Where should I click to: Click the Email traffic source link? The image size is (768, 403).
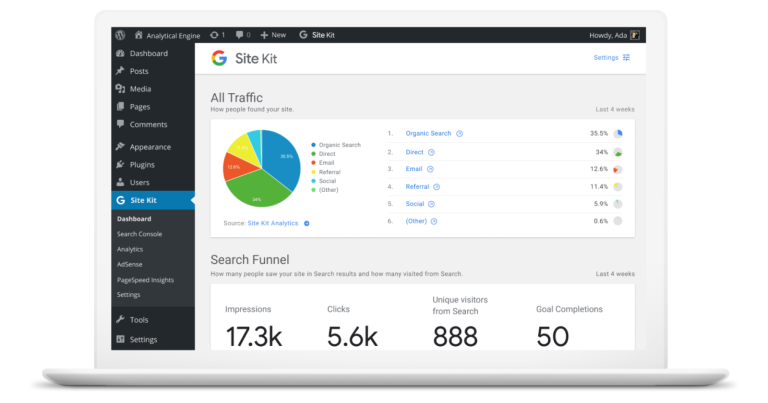(413, 169)
